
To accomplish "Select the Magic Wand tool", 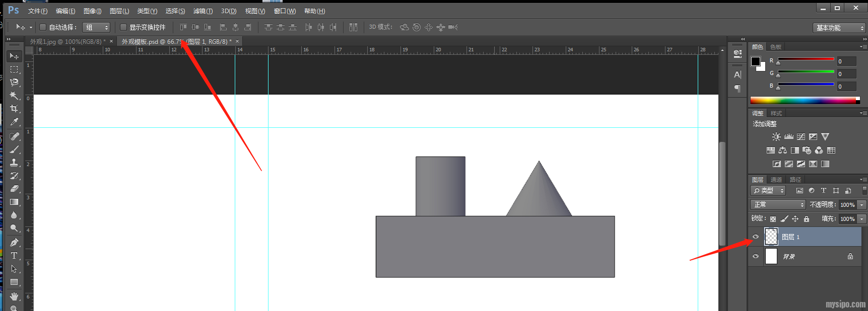I will (x=14, y=96).
